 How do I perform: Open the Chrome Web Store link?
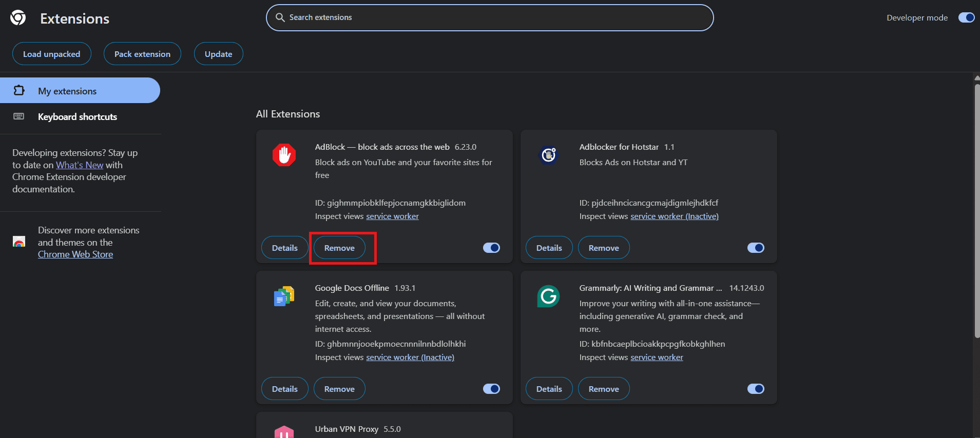tap(75, 254)
